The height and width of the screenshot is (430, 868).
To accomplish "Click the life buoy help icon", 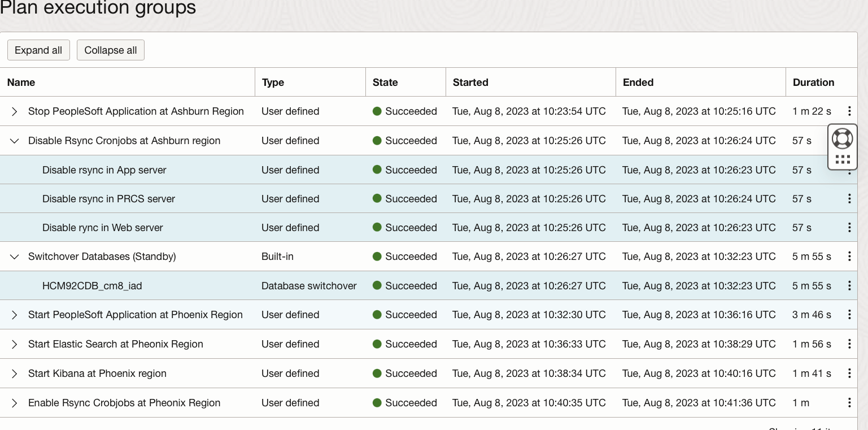I will point(842,138).
